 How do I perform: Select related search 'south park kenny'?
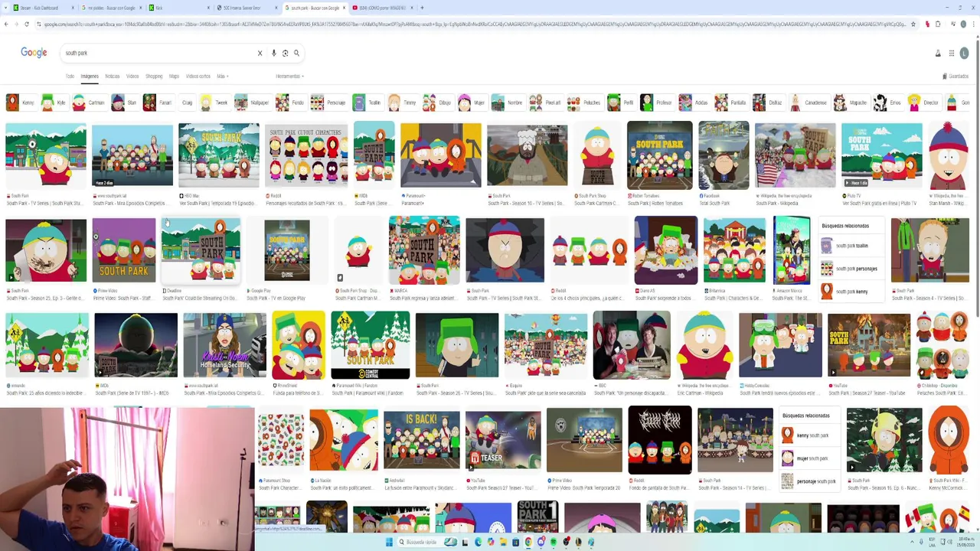pos(850,292)
